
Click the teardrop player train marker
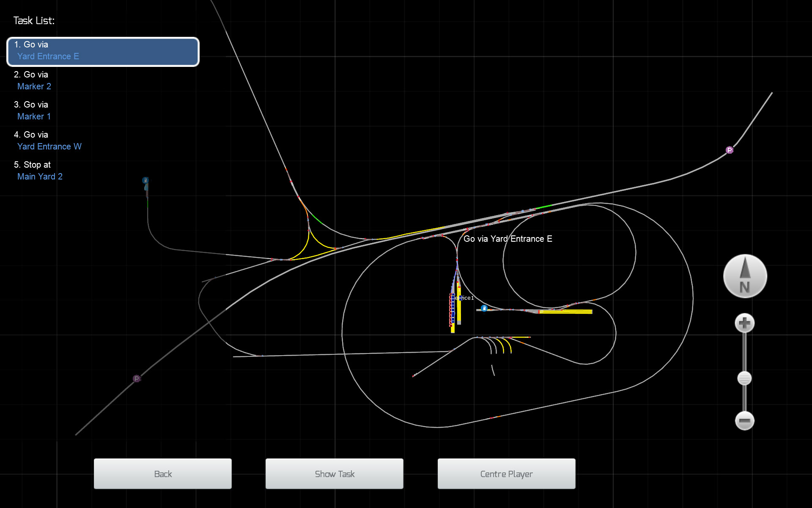[146, 187]
